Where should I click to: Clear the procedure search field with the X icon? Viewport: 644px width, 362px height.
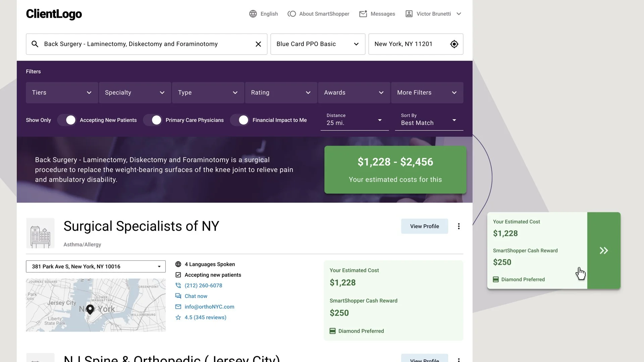click(x=258, y=44)
